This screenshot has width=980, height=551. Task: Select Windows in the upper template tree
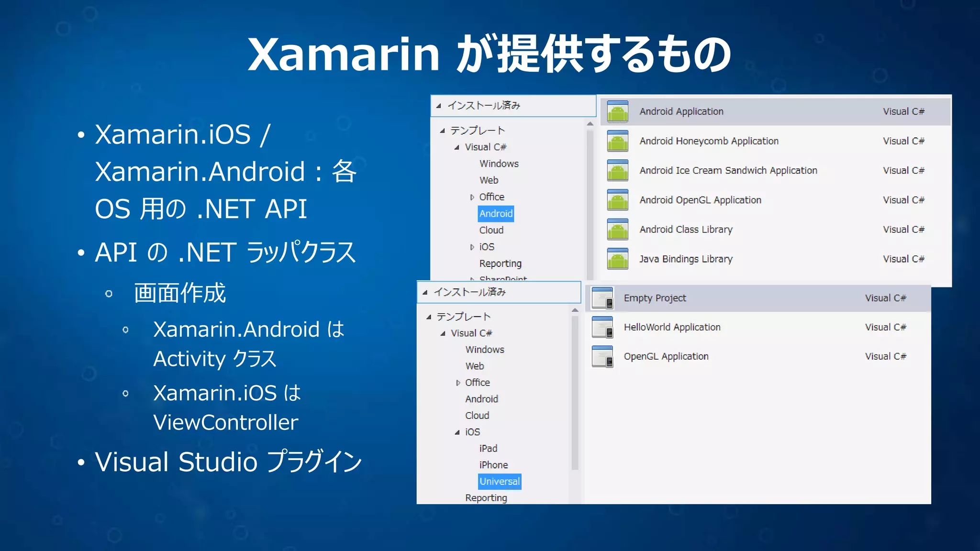pos(499,164)
